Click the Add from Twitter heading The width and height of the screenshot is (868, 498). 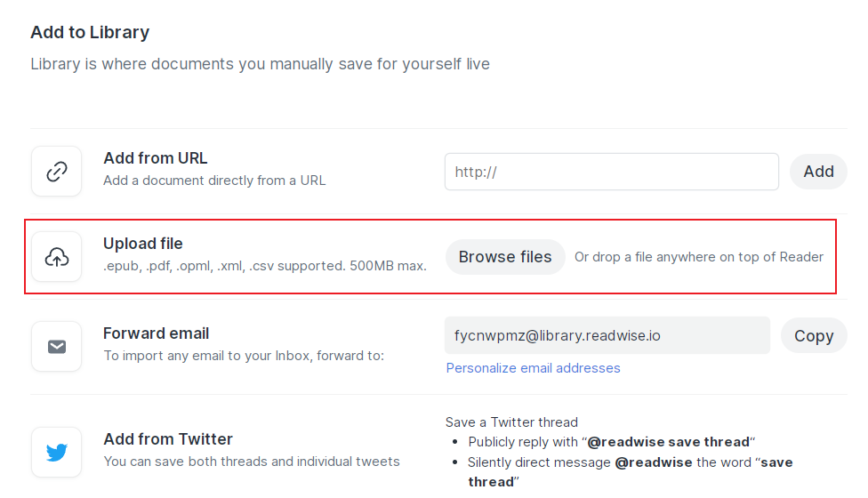(168, 439)
